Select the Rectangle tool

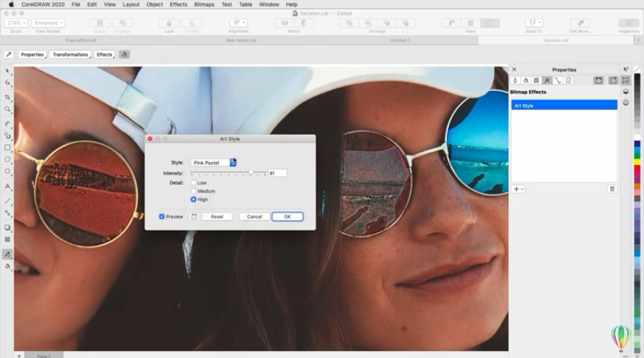coord(8,148)
